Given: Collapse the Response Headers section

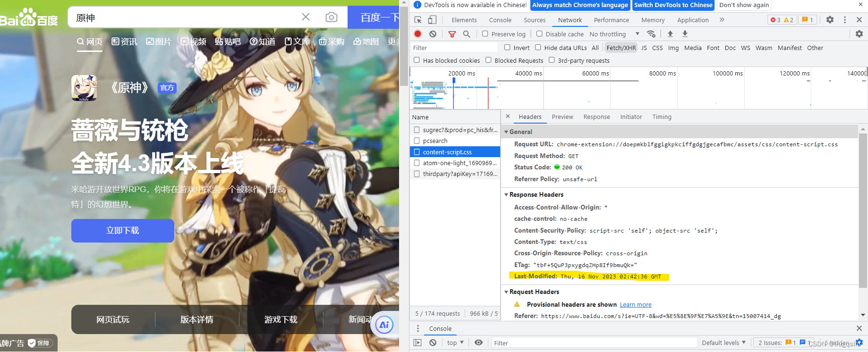Looking at the screenshot, I should click(506, 195).
